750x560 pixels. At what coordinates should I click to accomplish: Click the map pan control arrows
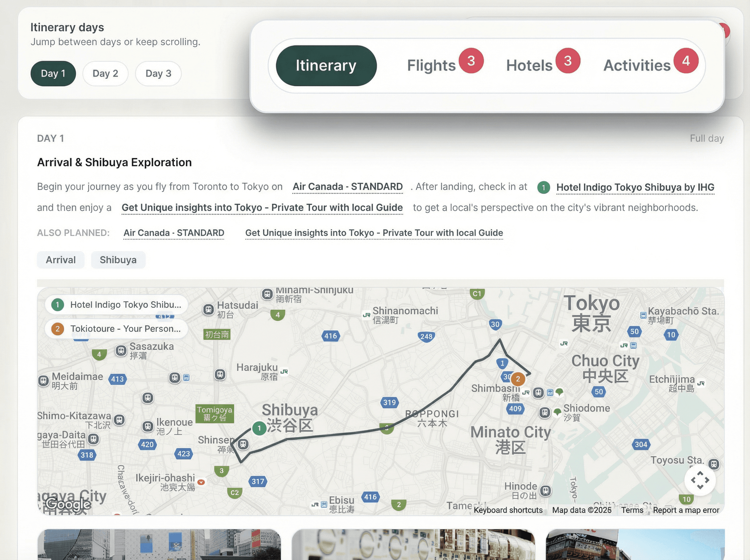[x=700, y=480]
